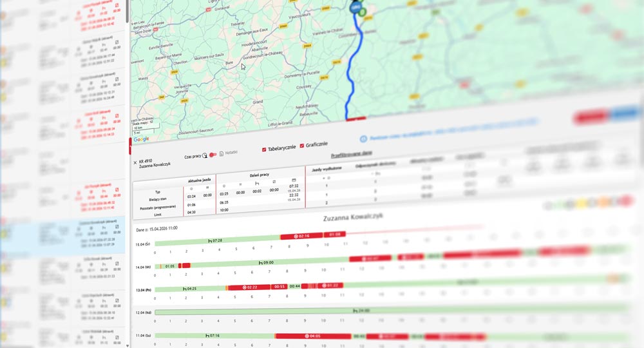
Task: Click the Pozostało (prognozowane) row label
Action: pyautogui.click(x=158, y=207)
